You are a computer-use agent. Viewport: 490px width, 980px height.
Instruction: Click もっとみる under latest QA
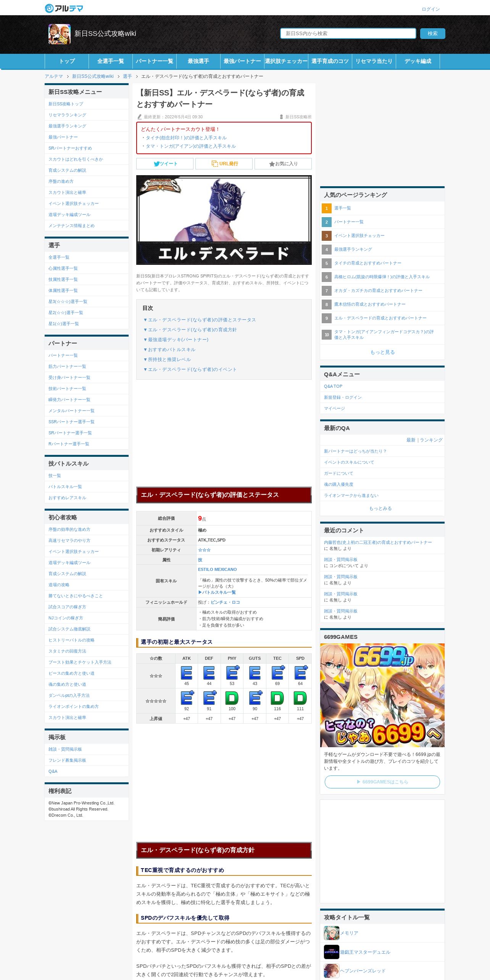[x=380, y=508]
